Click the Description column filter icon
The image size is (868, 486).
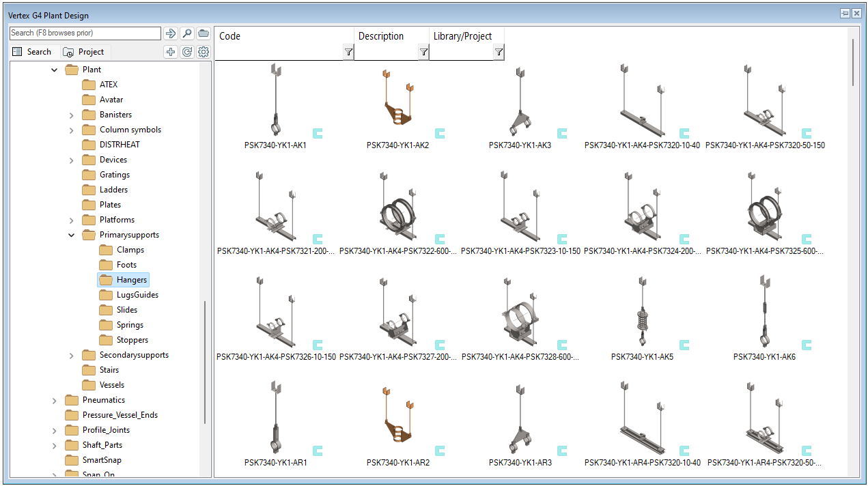423,52
